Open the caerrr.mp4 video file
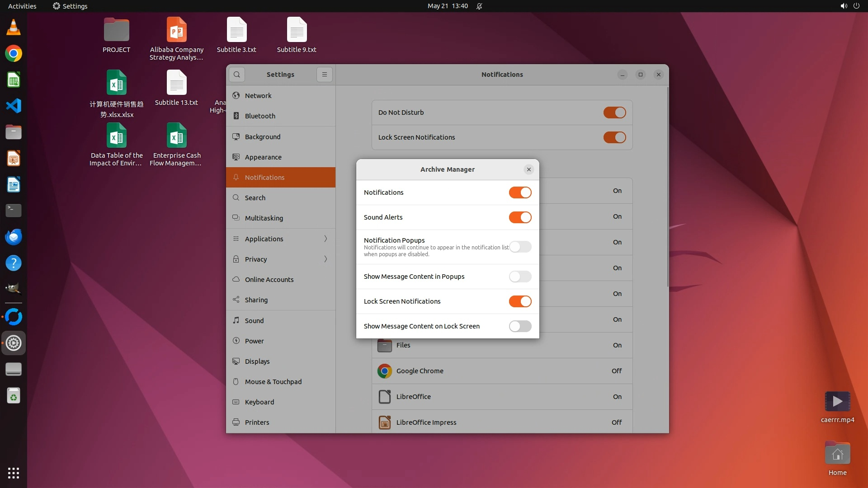The image size is (868, 488). point(837,402)
